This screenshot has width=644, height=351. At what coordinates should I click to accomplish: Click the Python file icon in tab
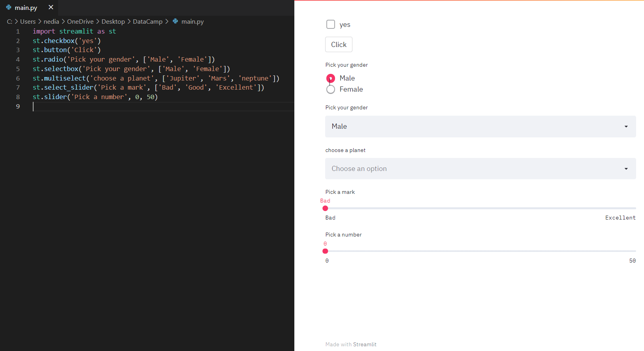9,8
